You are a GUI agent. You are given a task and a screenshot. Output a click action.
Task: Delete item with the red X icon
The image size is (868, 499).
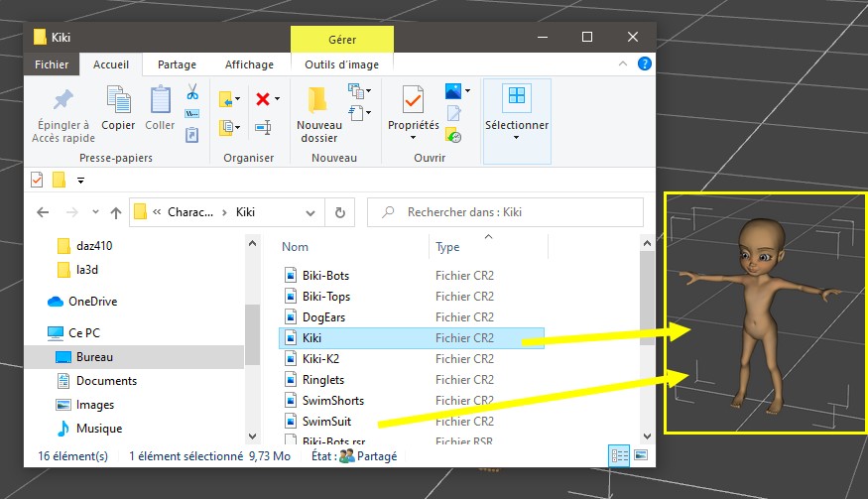(x=263, y=99)
